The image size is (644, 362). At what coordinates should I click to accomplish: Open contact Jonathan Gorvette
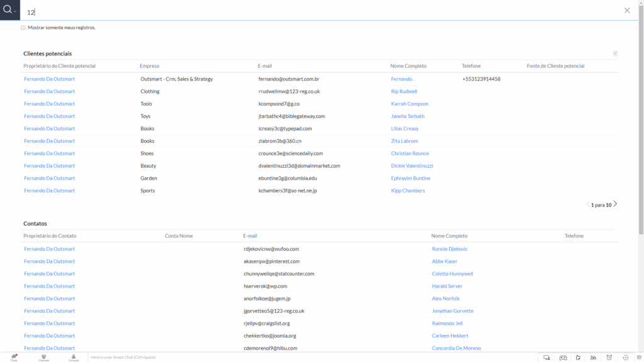point(453,311)
